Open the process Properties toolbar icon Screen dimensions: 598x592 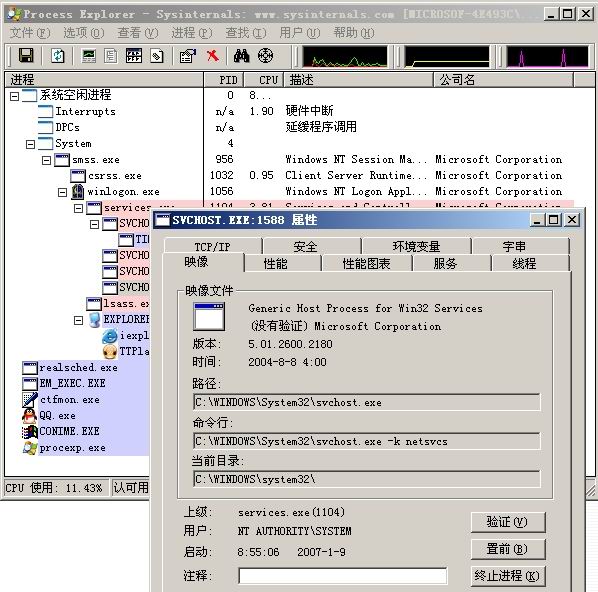pos(188,56)
